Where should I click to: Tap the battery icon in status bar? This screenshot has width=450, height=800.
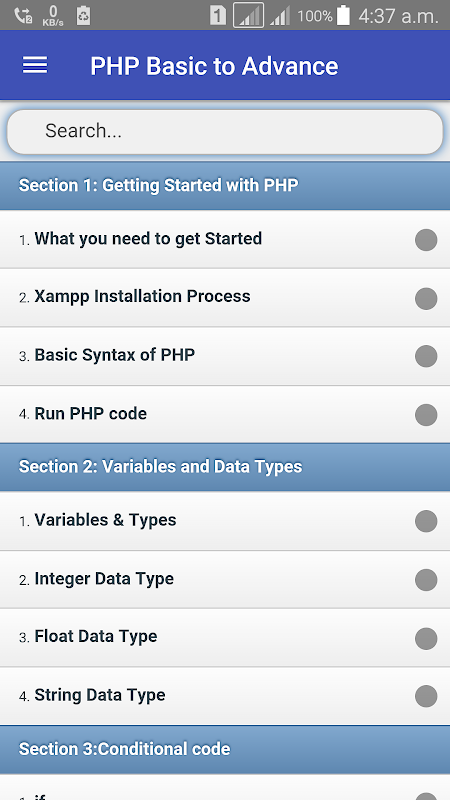(x=343, y=15)
